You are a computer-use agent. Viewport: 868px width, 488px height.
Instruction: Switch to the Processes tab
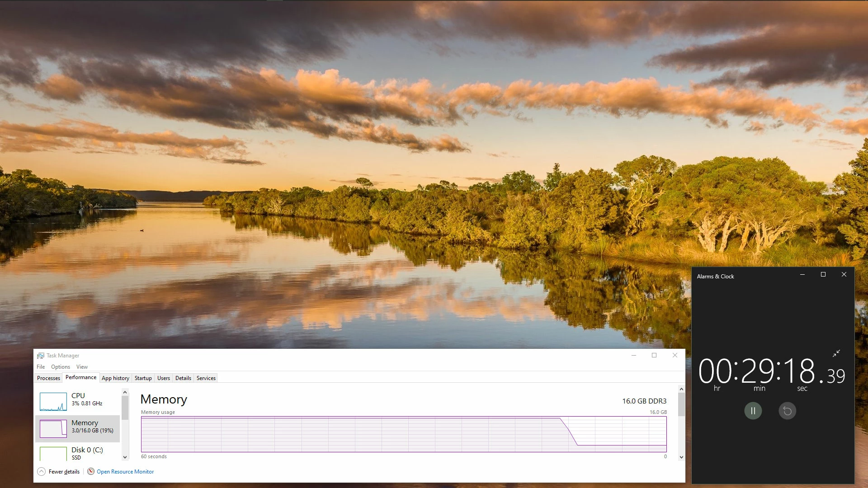click(x=48, y=378)
